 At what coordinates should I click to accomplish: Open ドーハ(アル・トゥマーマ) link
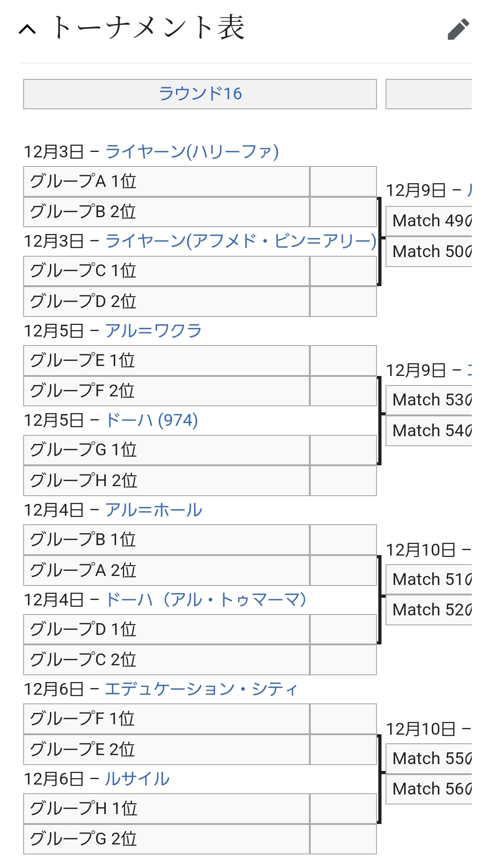[x=206, y=600]
